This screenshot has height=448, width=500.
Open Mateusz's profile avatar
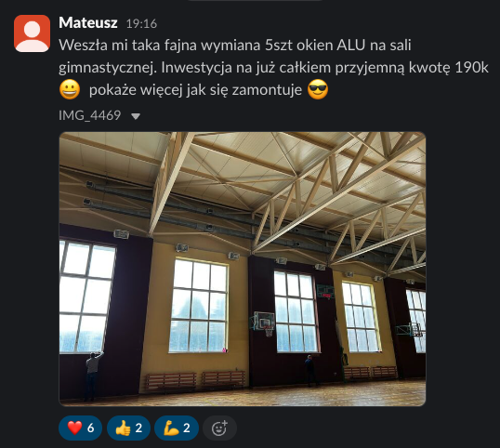pos(32,33)
